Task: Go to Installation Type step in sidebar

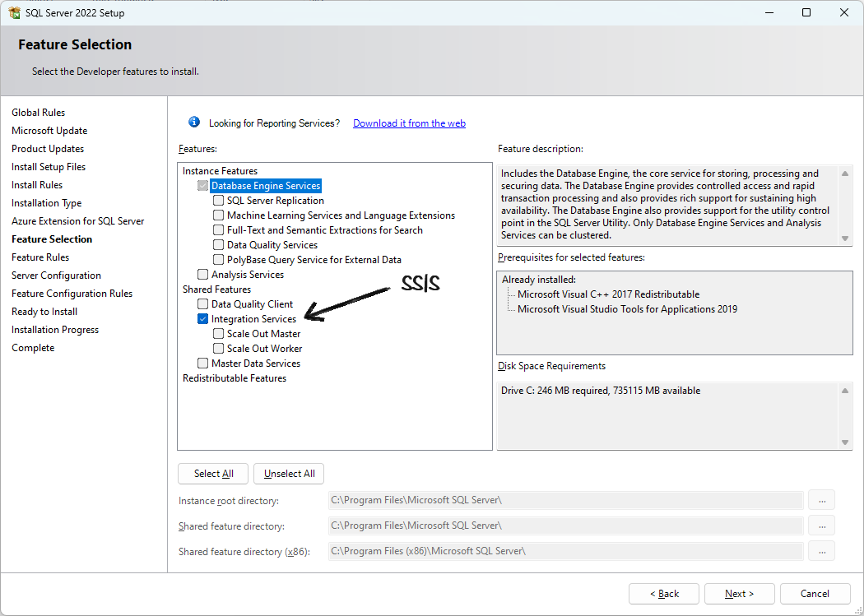Action: coord(47,203)
